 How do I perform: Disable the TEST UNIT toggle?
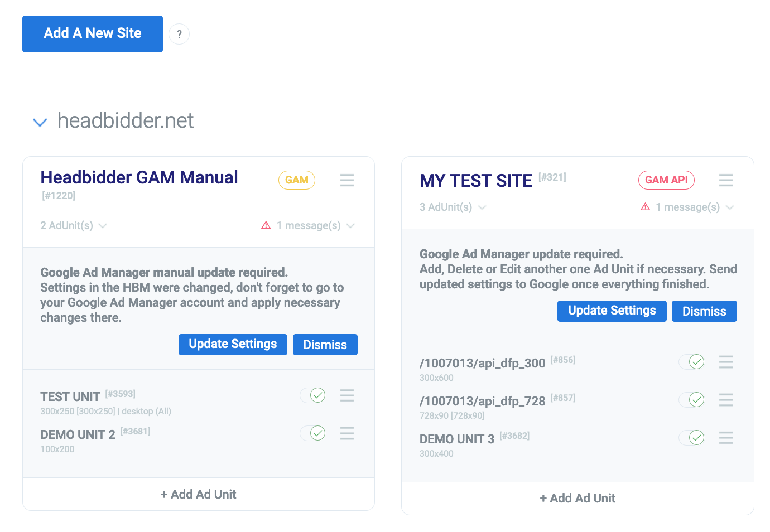312,395
